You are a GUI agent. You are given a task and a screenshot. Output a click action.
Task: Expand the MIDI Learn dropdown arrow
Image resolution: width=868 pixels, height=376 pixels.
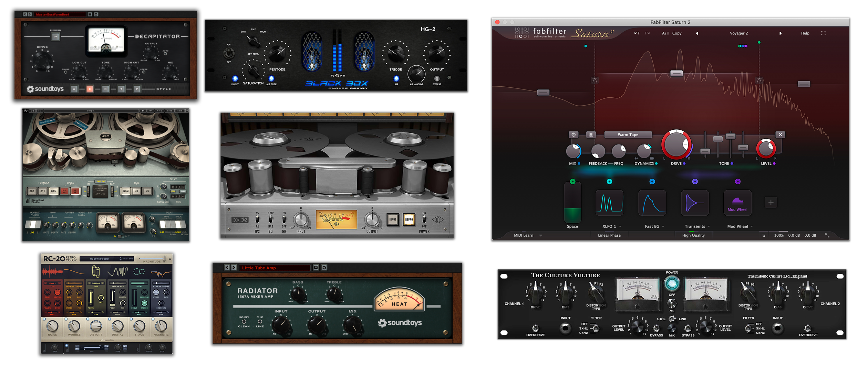pyautogui.click(x=540, y=236)
